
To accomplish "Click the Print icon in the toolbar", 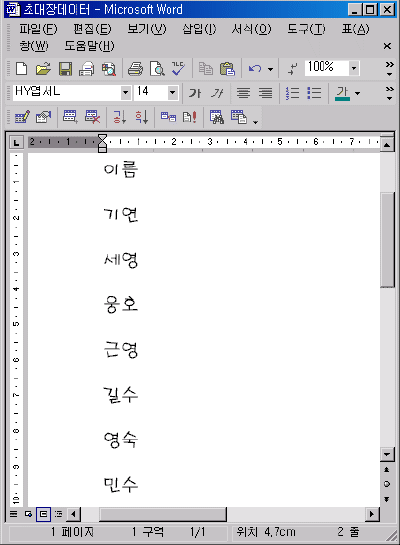I will (x=135, y=68).
